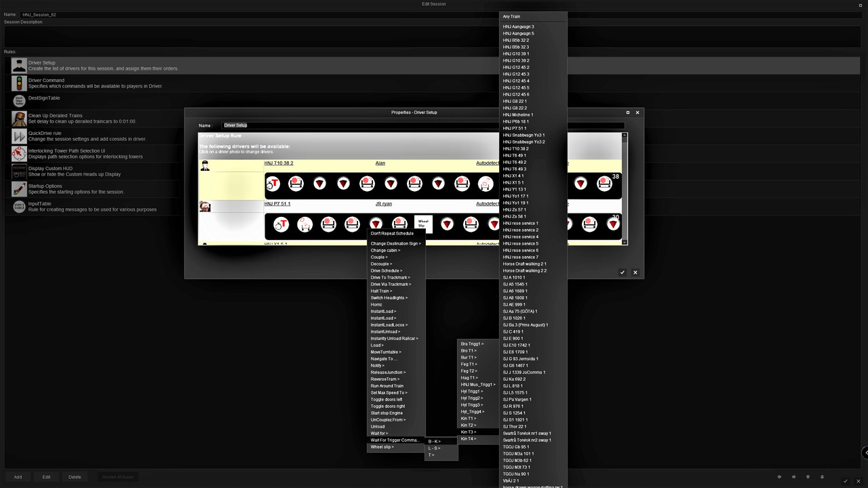This screenshot has height=488, width=868.
Task: Click Driver Setup list scrollbar down arrow
Action: (x=625, y=241)
